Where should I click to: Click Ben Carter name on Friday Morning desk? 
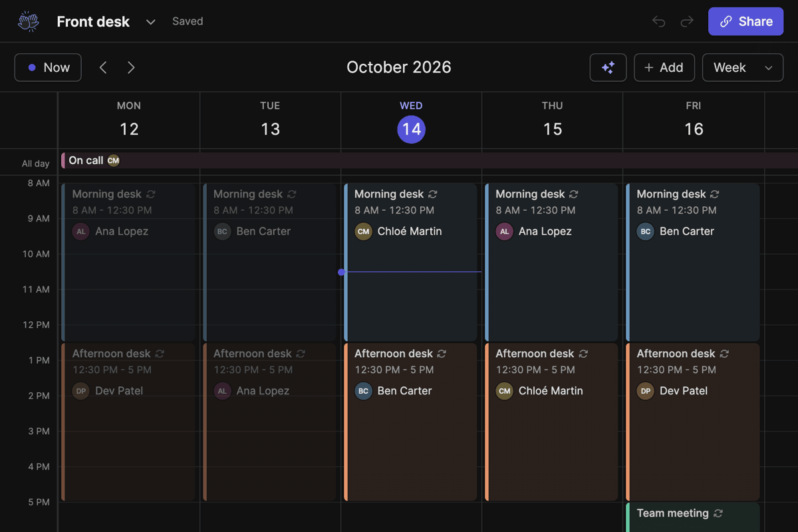tap(687, 231)
